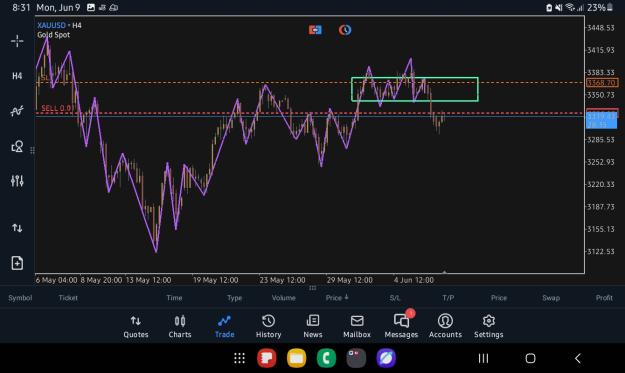Open the Settings gear tab
The width and height of the screenshot is (625, 373).
point(489,327)
